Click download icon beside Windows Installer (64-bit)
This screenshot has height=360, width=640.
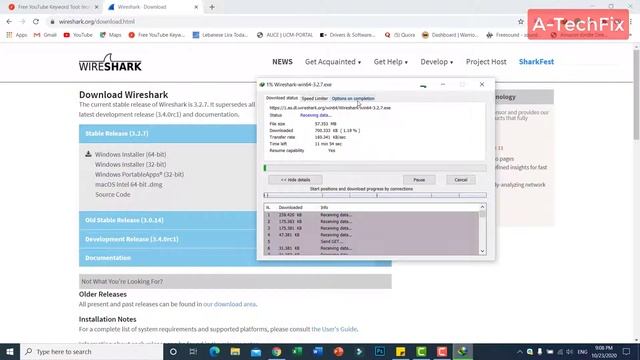(x=88, y=154)
